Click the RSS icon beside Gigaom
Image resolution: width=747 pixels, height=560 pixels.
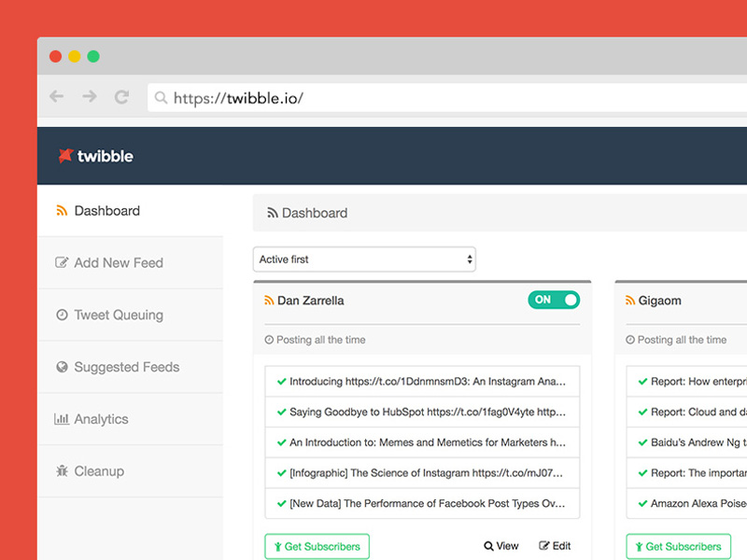pos(631,301)
